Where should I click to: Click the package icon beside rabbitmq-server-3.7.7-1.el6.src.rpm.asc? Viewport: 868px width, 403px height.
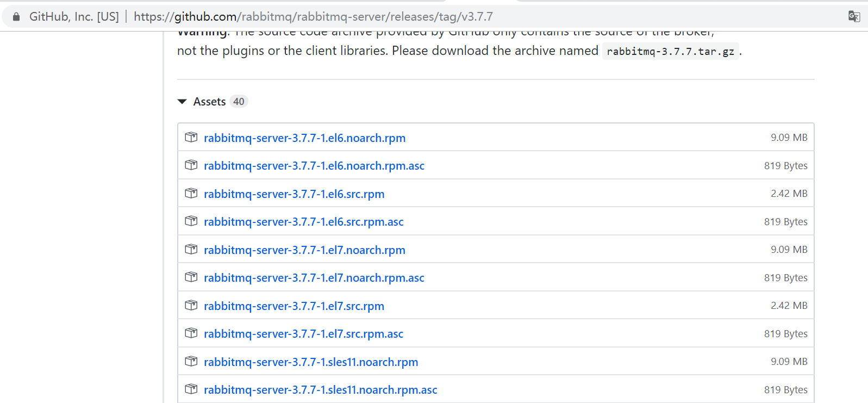(191, 221)
